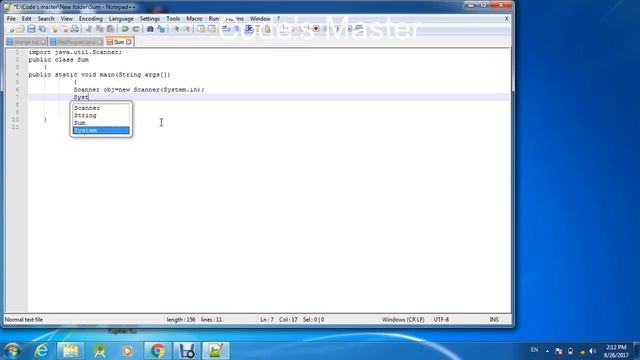
Task: Open the ? help menu
Action: 278,19
